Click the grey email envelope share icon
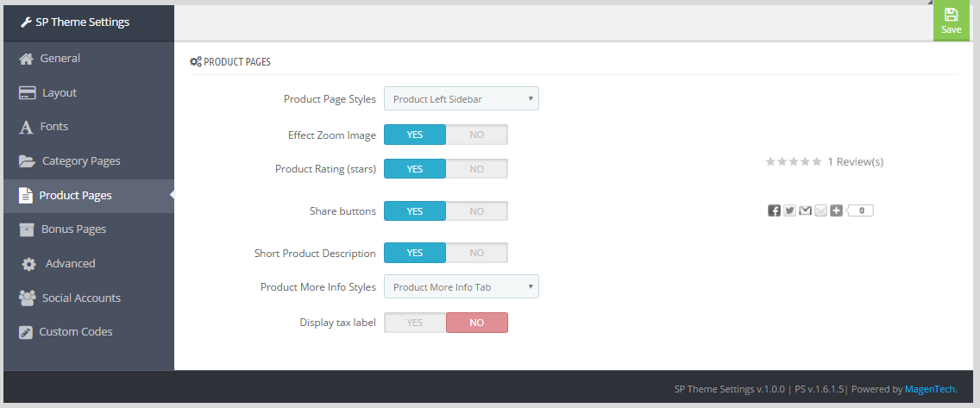 (x=820, y=210)
